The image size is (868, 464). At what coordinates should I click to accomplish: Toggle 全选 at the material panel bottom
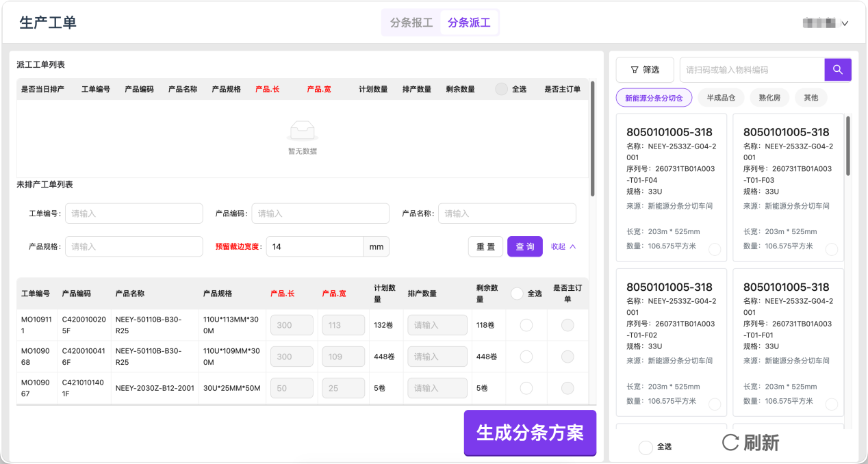(x=645, y=447)
